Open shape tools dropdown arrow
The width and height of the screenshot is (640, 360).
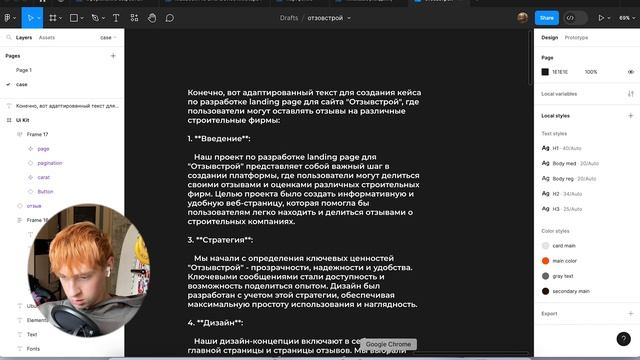(82, 18)
